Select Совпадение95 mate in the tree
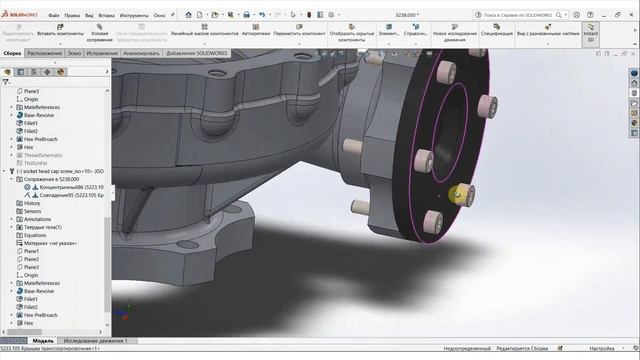Image resolution: width=640 pixels, height=360 pixels. point(63,195)
